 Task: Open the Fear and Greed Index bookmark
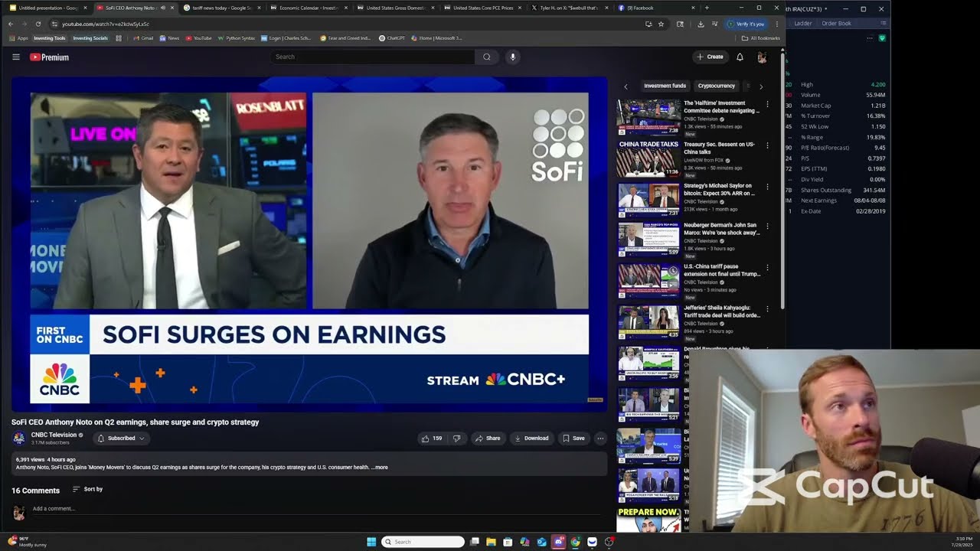(x=345, y=37)
